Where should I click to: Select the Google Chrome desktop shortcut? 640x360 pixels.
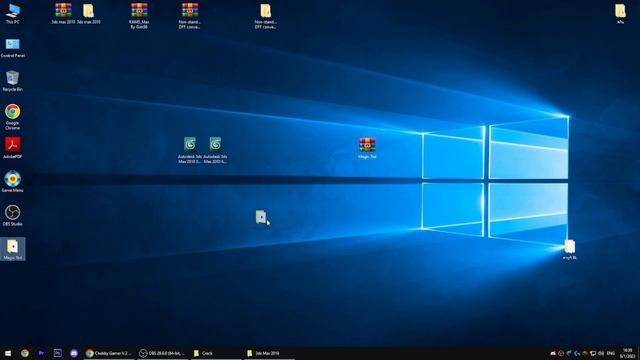[13, 117]
